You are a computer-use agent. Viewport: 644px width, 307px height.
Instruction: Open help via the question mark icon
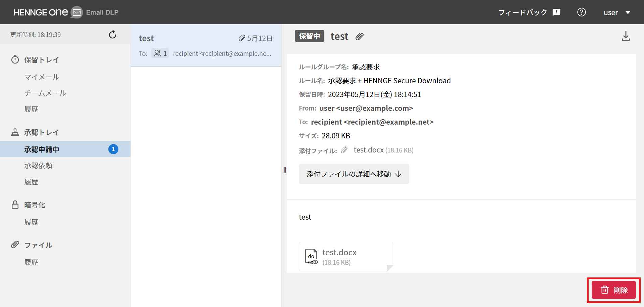[x=582, y=12]
